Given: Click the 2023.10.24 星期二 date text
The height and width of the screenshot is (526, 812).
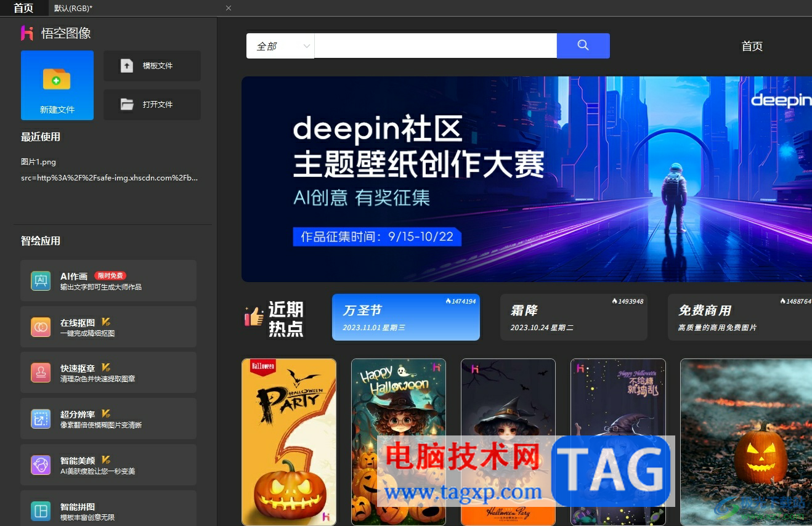Looking at the screenshot, I should (x=542, y=328).
